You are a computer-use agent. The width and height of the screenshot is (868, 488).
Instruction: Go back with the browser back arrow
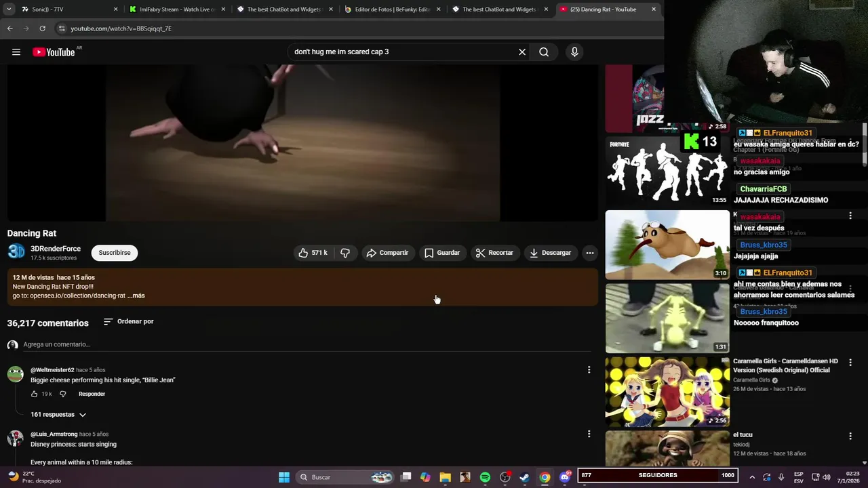(9, 28)
